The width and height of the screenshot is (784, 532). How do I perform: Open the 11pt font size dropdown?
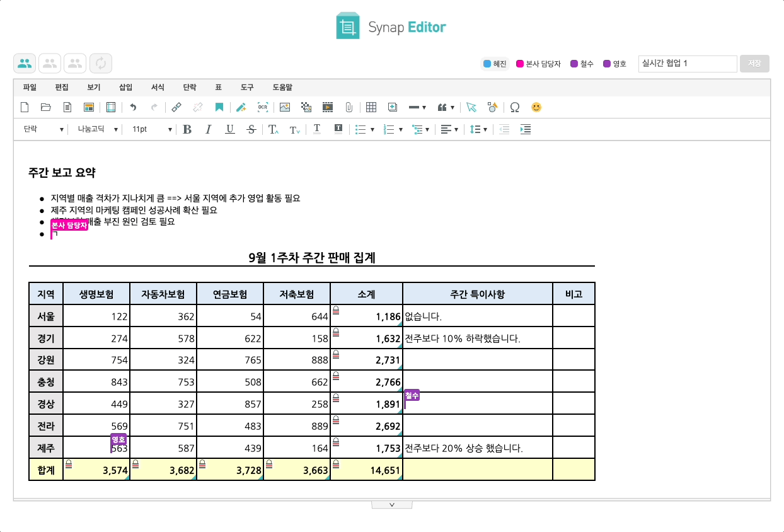[150, 129]
